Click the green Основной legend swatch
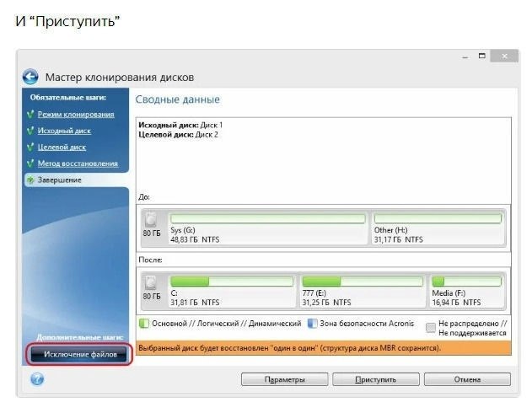The image size is (532, 413). coord(142,324)
